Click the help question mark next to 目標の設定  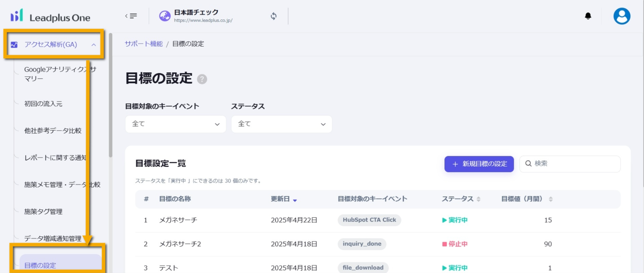[202, 79]
